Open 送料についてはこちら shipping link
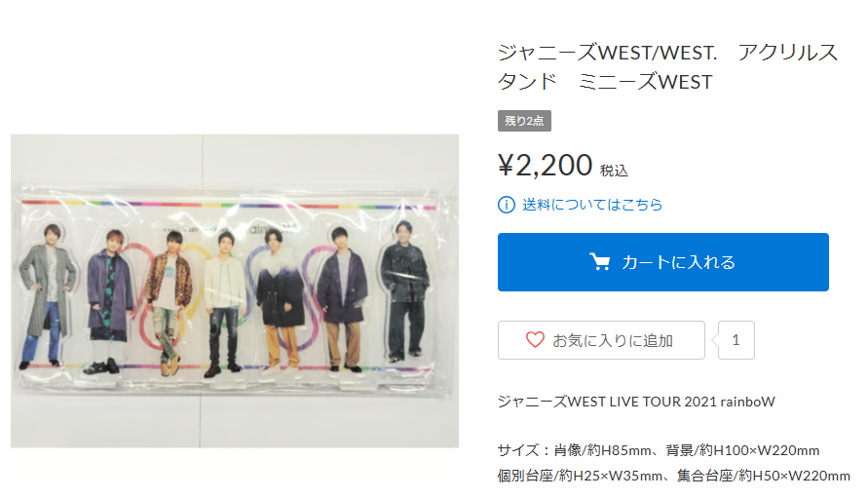The image size is (868, 499). click(592, 205)
